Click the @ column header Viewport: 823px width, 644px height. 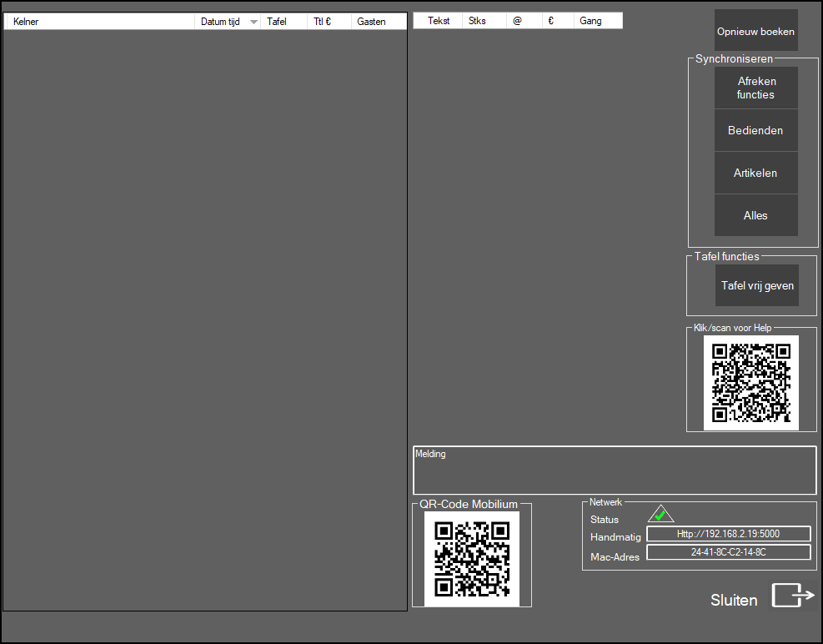coord(524,21)
